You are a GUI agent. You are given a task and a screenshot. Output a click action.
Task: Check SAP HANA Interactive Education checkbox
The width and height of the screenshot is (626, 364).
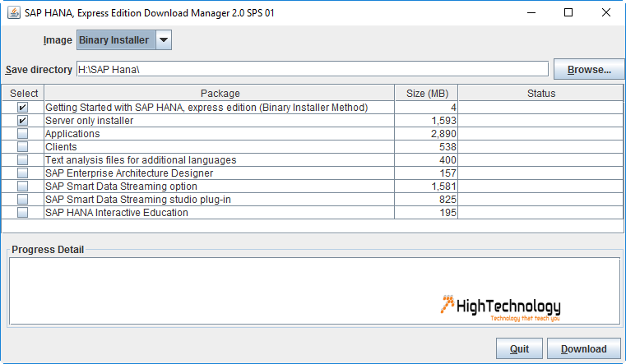click(x=23, y=213)
